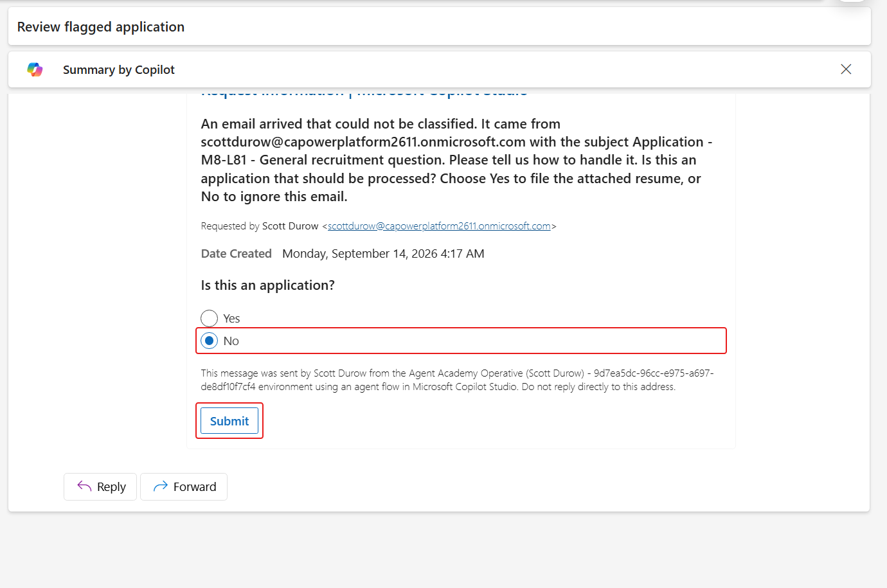The width and height of the screenshot is (887, 588).
Task: Click the 'Requested by Scott Durow' text
Action: [260, 226]
